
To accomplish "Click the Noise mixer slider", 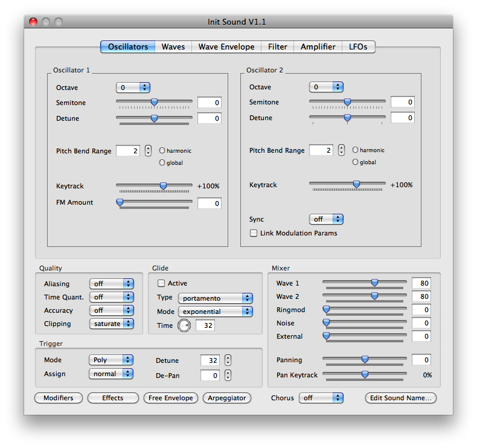I will click(x=365, y=322).
